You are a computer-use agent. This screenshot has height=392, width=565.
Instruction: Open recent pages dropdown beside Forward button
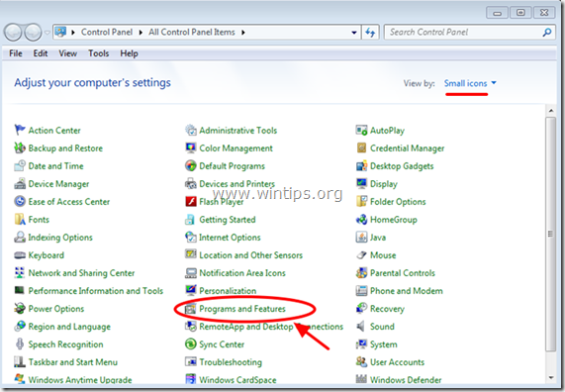[47, 33]
